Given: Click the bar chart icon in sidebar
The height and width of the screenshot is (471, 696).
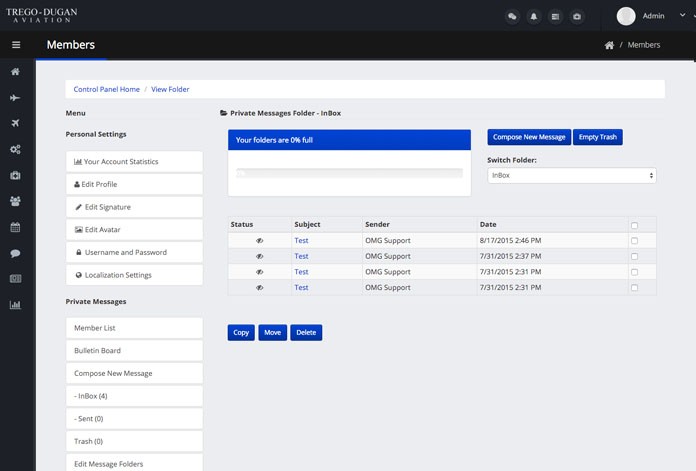Looking at the screenshot, I should (15, 305).
